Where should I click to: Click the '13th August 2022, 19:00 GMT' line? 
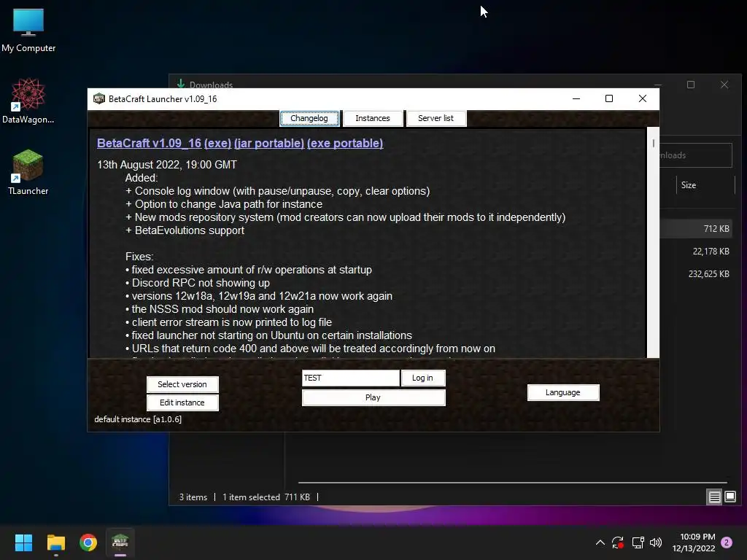167,165
